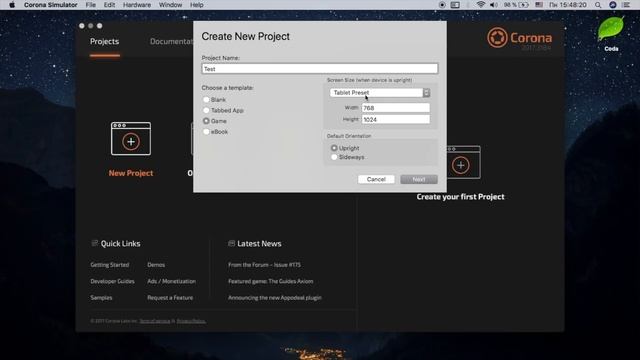The image size is (640, 360).
Task: Set default orientation to Sideways
Action: pyautogui.click(x=334, y=157)
